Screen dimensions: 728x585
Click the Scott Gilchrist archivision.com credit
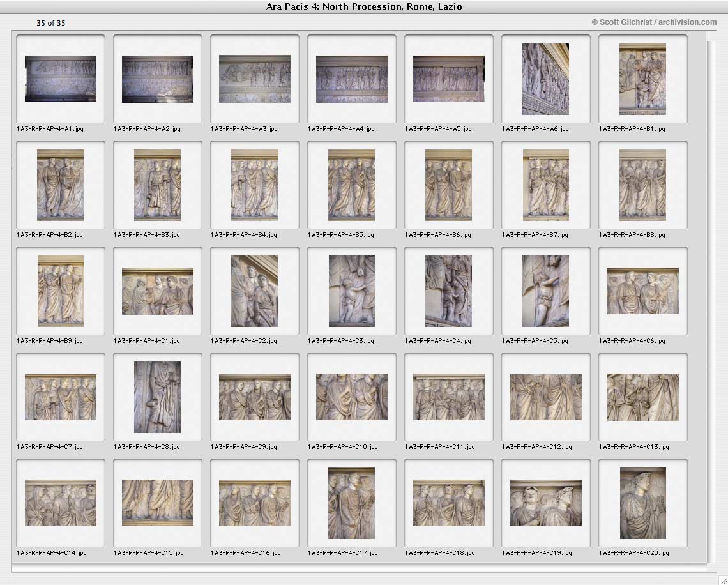point(654,22)
